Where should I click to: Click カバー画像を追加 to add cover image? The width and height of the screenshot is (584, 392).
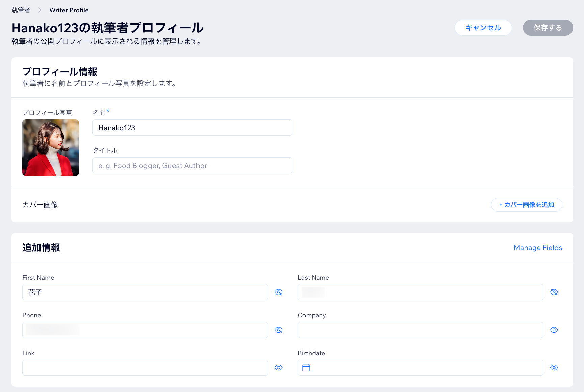coord(526,205)
